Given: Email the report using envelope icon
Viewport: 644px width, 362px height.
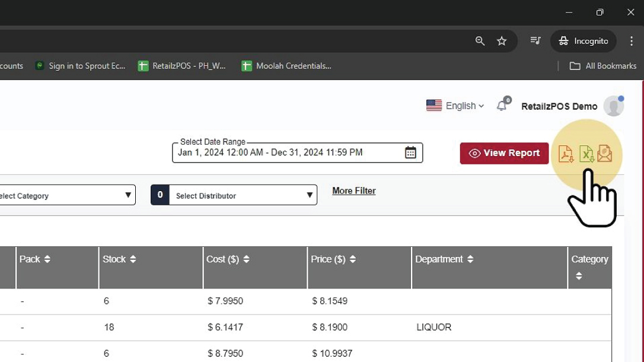Looking at the screenshot, I should (x=604, y=154).
